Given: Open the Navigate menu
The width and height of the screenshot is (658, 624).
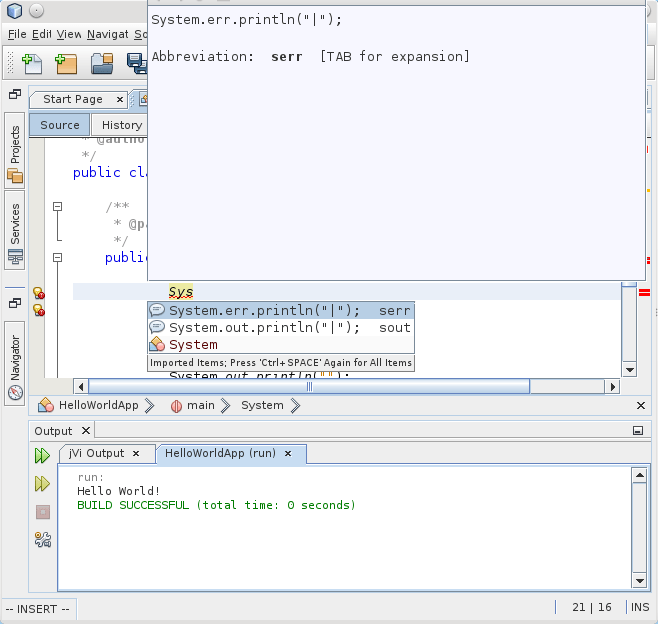Looking at the screenshot, I should pos(108,34).
